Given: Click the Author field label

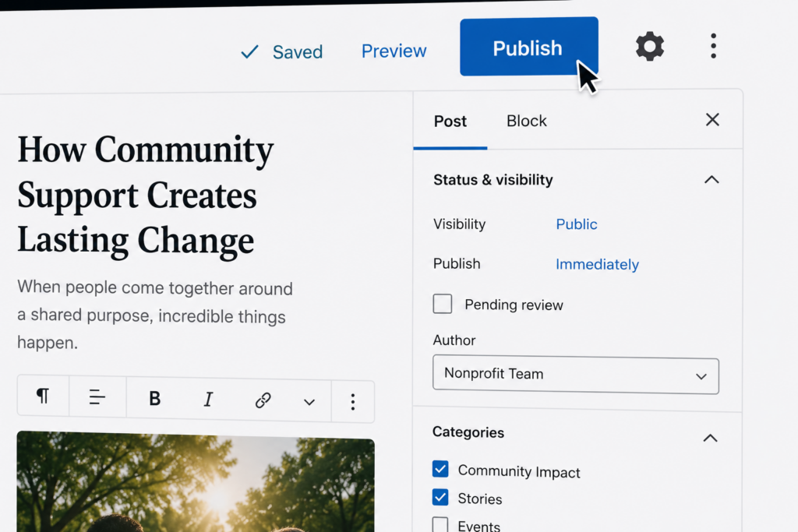Looking at the screenshot, I should click(x=454, y=340).
